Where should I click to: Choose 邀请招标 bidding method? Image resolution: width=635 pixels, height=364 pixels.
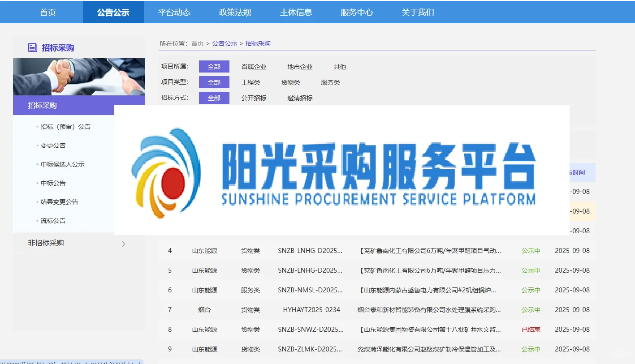[300, 98]
